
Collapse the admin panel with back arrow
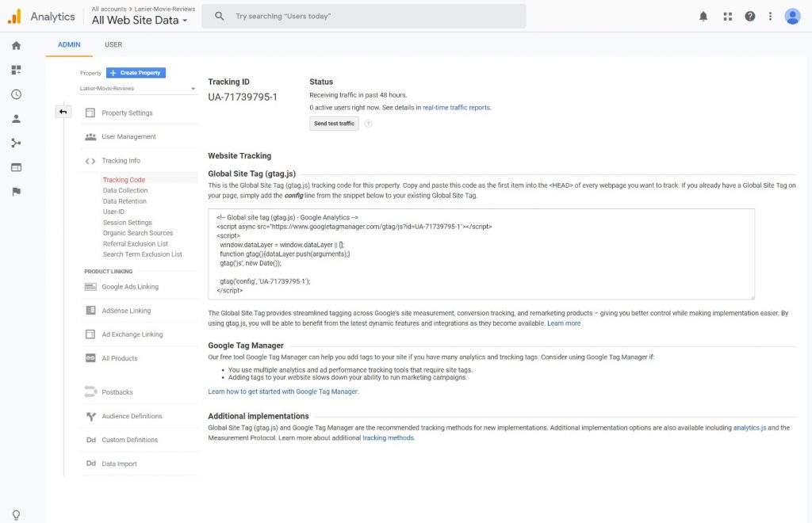(63, 112)
